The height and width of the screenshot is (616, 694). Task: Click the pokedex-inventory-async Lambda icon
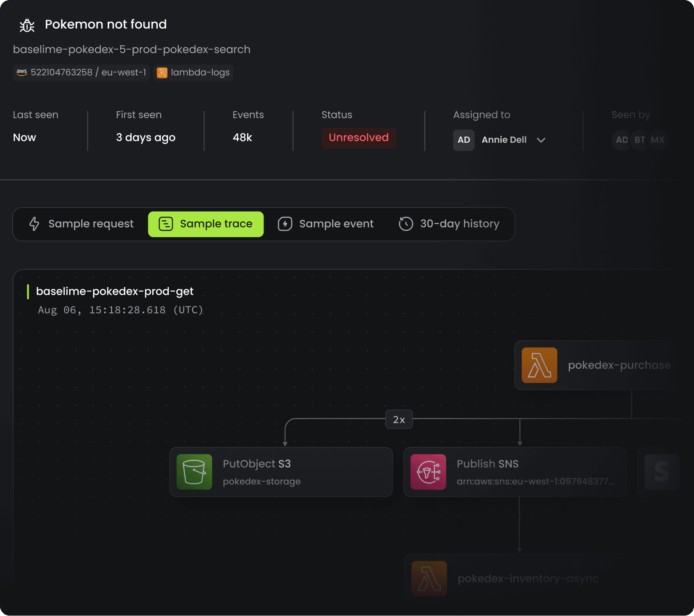(429, 578)
